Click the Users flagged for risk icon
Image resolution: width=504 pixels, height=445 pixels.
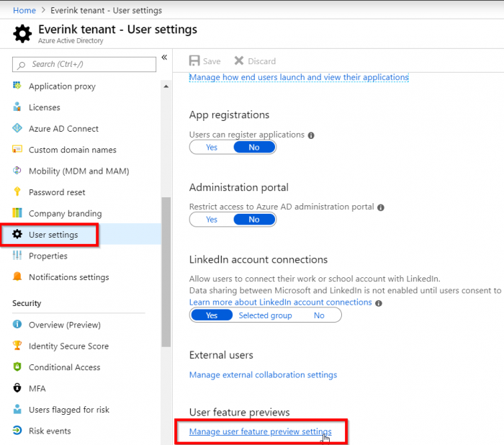(17, 409)
